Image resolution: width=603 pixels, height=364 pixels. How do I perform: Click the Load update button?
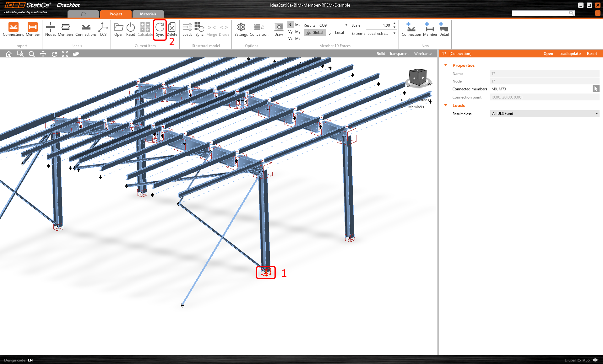[570, 54]
